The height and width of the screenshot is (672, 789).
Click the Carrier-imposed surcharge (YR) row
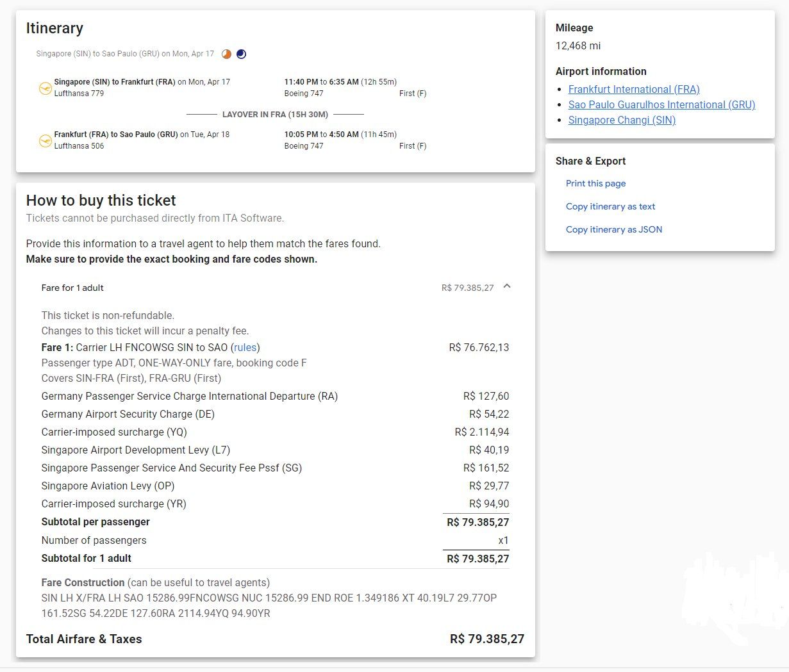(275, 504)
